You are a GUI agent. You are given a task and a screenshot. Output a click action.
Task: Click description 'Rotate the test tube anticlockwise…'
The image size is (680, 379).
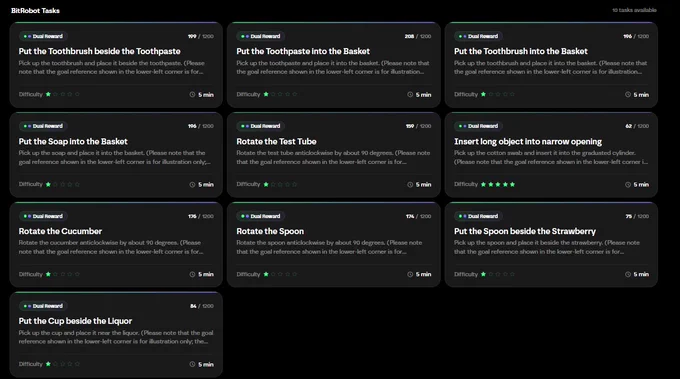tap(333, 157)
